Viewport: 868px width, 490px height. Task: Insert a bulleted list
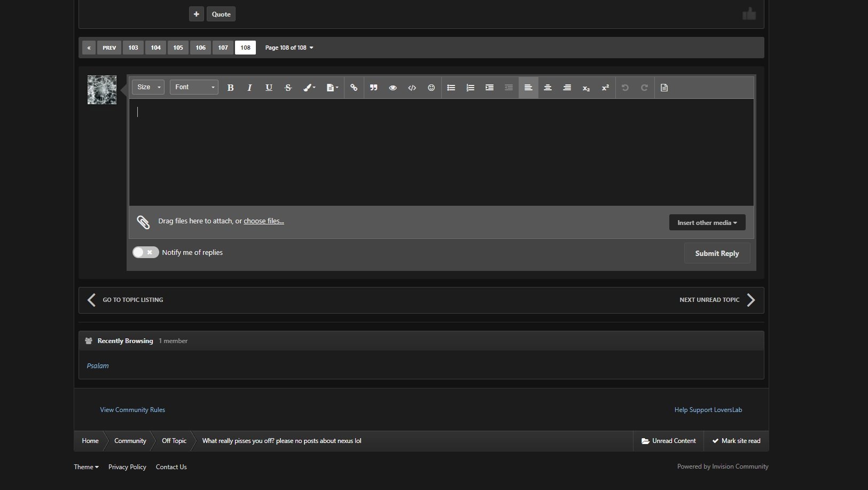(x=451, y=88)
